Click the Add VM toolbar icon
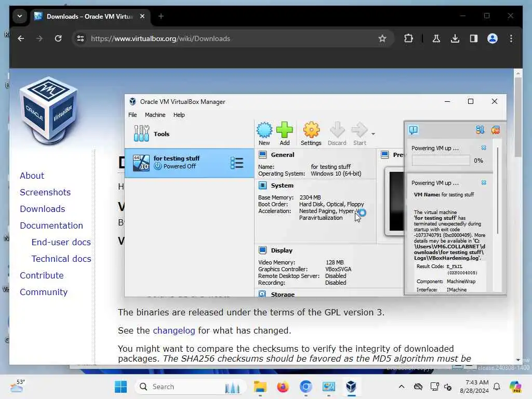532x399 pixels. point(284,134)
